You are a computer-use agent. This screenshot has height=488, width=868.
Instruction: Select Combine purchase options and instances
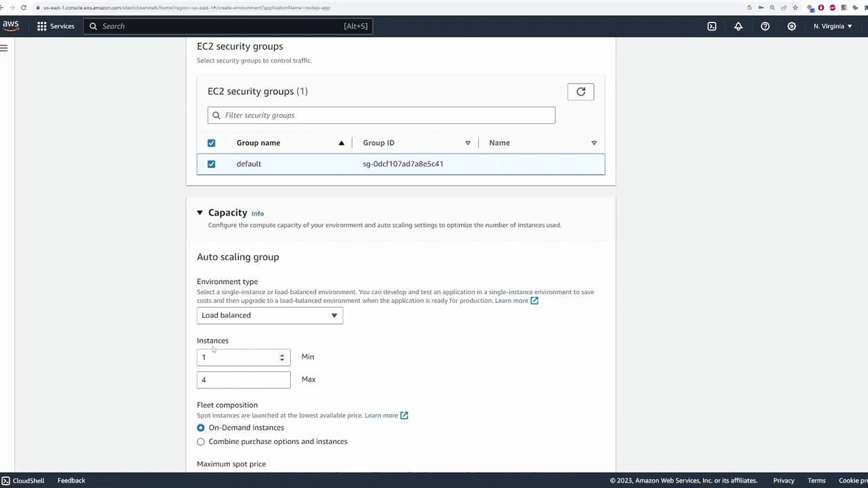coord(201,442)
